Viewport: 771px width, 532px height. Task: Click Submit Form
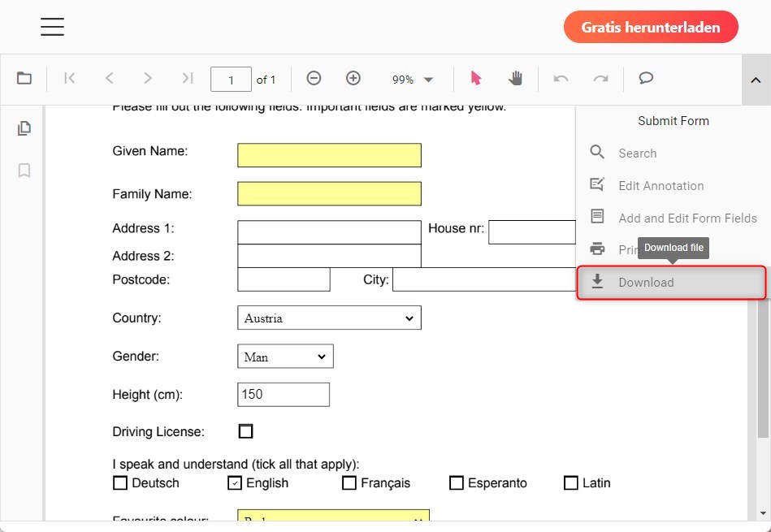click(673, 120)
